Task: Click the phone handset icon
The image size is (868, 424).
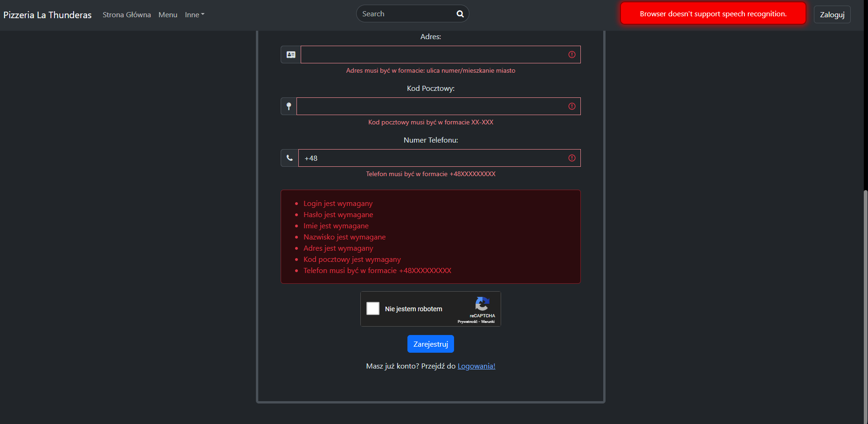Action: point(289,158)
